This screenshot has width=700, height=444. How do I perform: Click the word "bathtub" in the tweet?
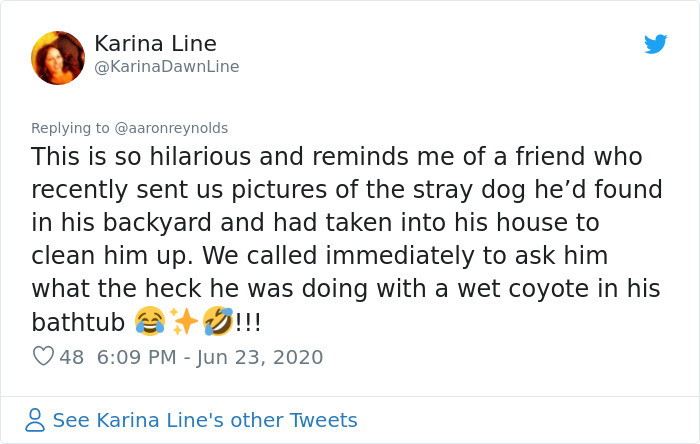tap(78, 323)
